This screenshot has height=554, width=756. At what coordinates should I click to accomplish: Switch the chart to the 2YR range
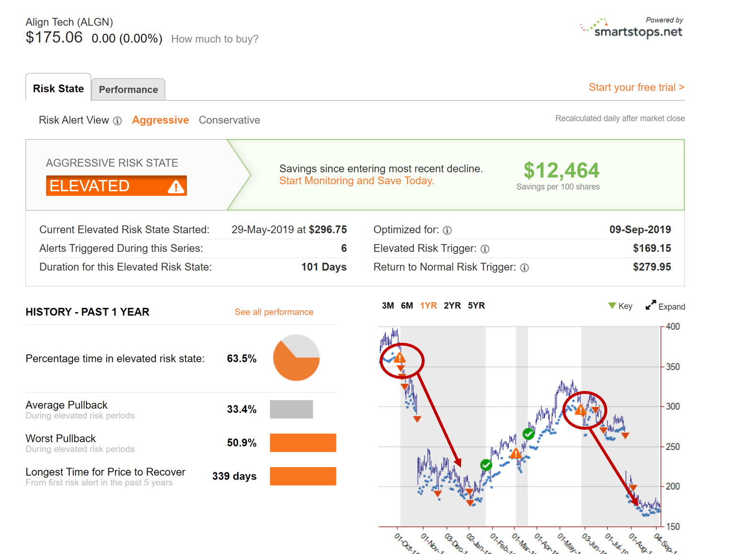452,305
